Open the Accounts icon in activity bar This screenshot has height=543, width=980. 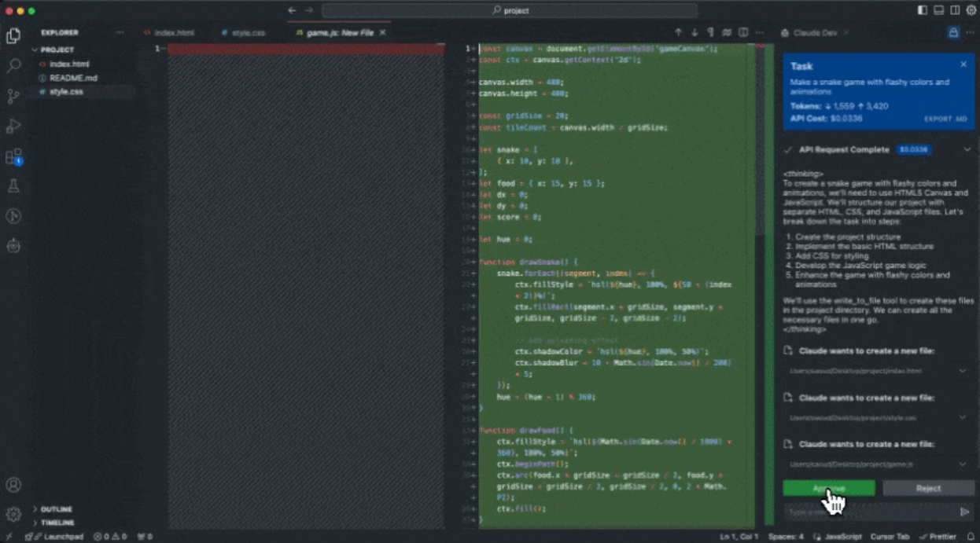point(13,485)
